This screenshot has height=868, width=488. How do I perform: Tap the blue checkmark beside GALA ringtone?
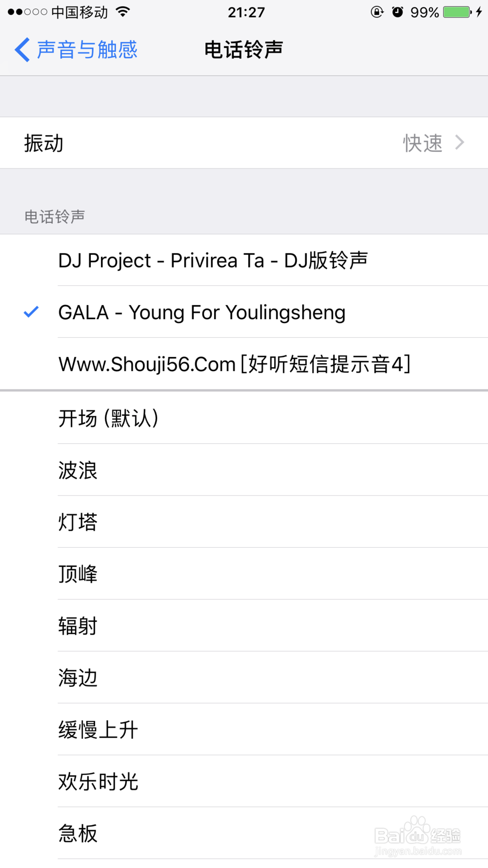tap(31, 311)
